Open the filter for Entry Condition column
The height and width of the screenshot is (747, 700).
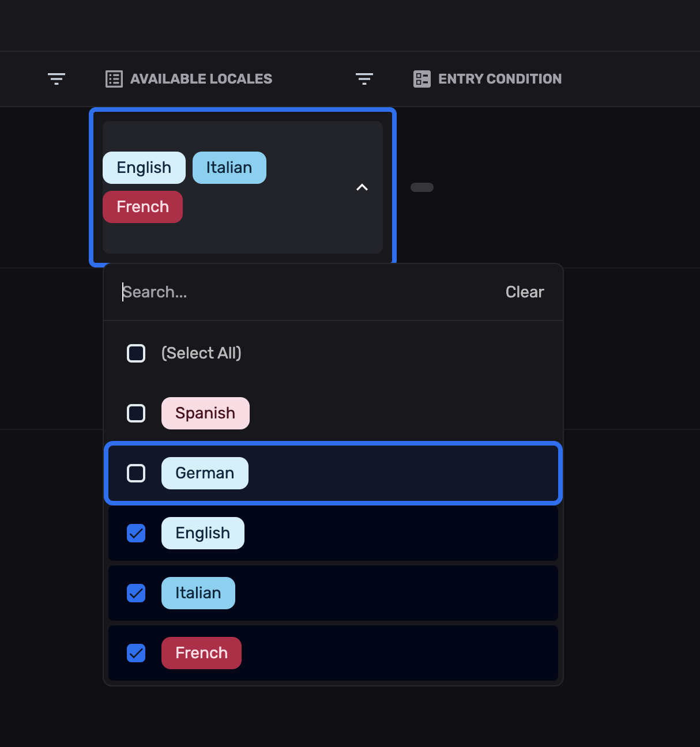(x=364, y=78)
